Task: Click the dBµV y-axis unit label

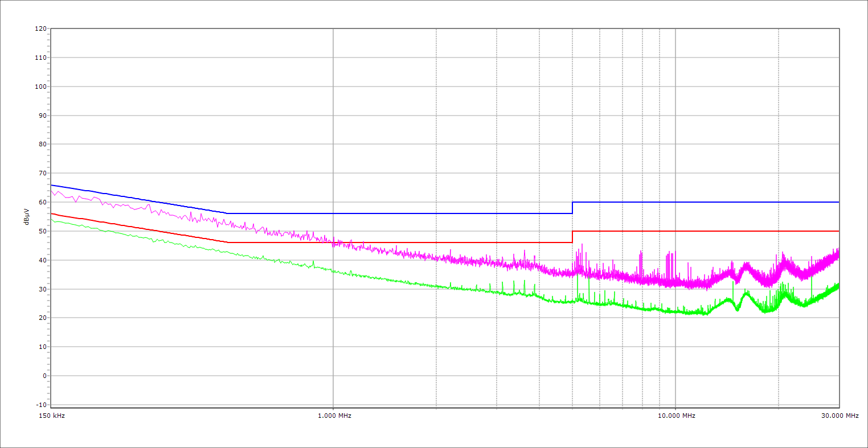Action: click(27, 217)
